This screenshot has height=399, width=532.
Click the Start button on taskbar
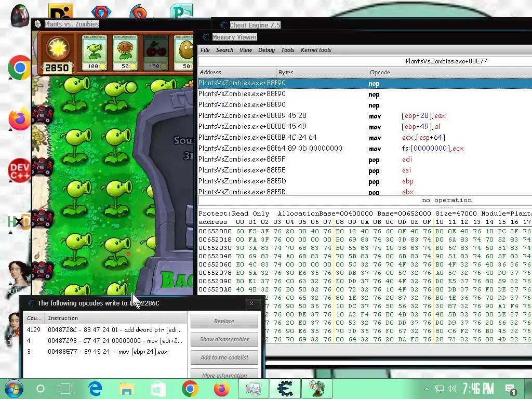[x=14, y=389]
